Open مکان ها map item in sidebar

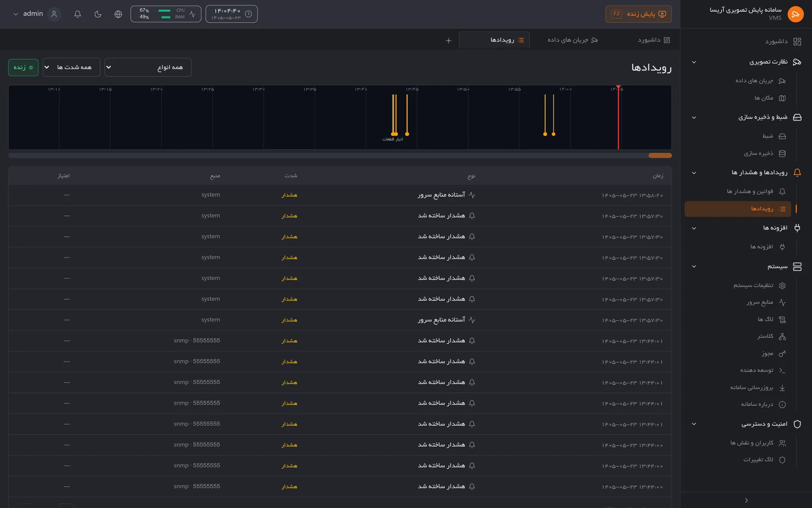(x=770, y=98)
